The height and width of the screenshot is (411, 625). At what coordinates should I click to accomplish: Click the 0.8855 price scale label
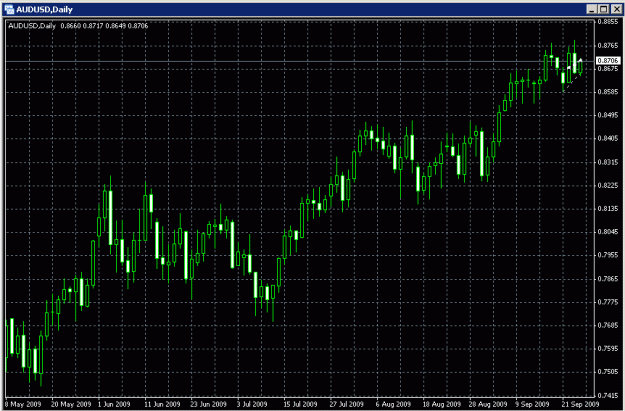[x=608, y=22]
